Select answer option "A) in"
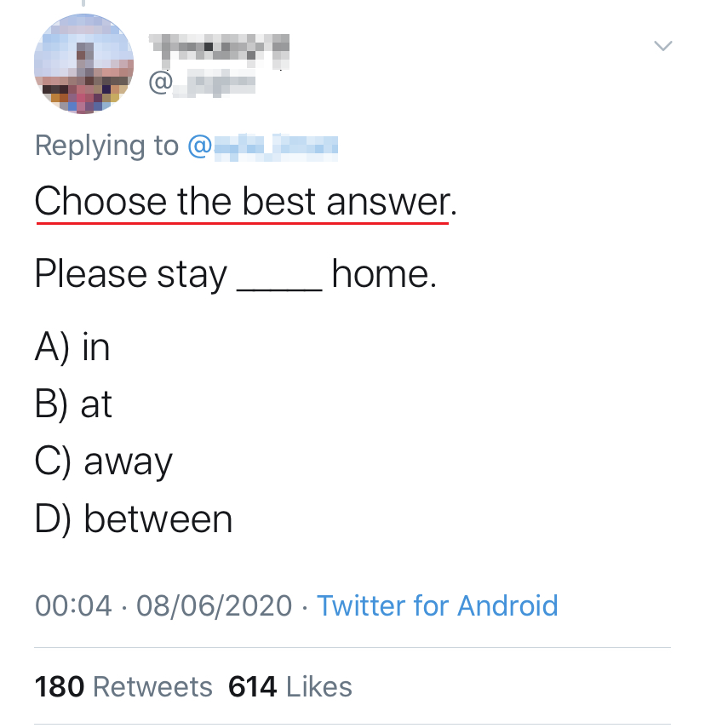705x728 pixels. click(x=72, y=347)
